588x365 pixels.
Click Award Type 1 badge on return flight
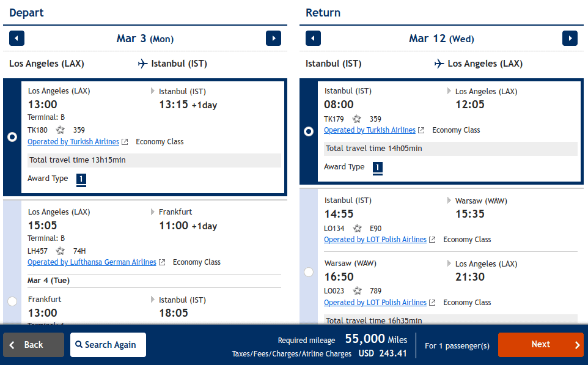(x=378, y=168)
